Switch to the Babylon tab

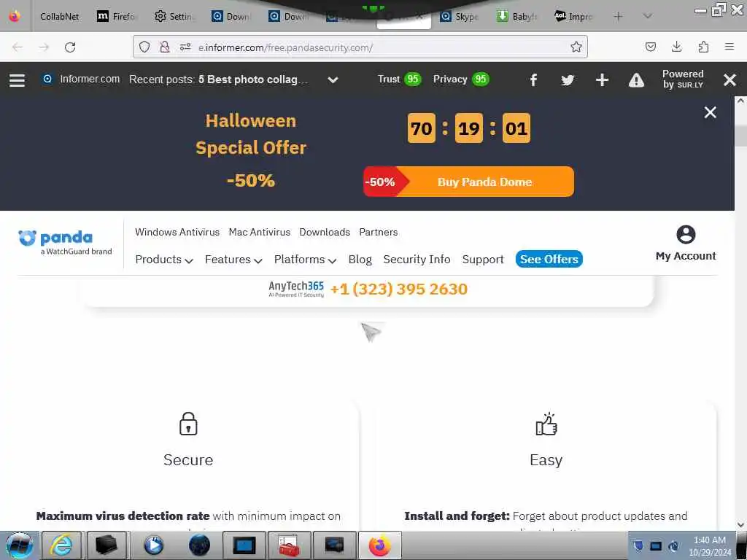518,16
